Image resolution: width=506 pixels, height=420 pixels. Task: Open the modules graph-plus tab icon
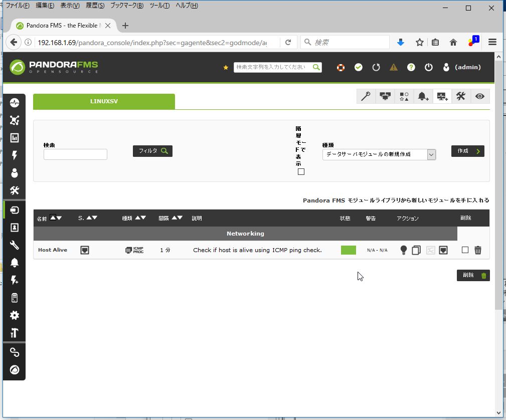(442, 96)
